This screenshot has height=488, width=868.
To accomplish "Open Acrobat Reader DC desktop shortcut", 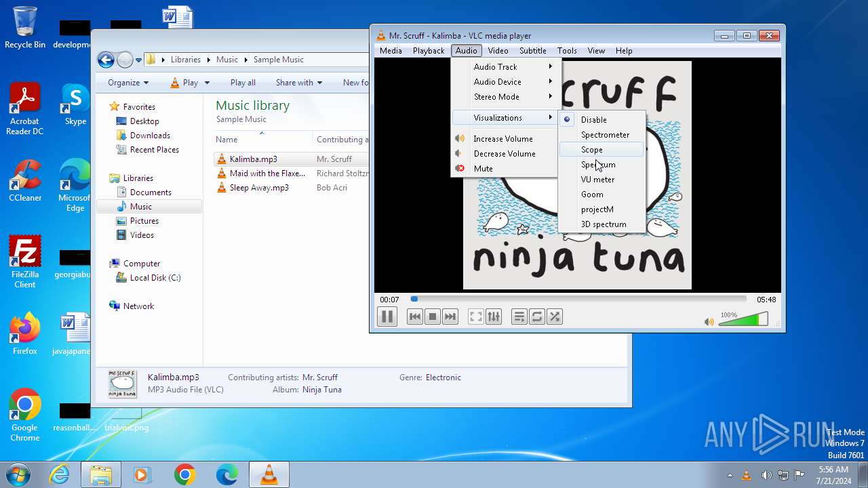I will pos(25,108).
